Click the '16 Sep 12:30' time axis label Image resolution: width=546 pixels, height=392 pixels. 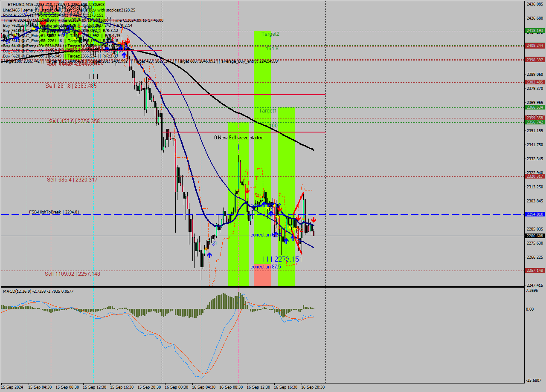(x=258, y=387)
